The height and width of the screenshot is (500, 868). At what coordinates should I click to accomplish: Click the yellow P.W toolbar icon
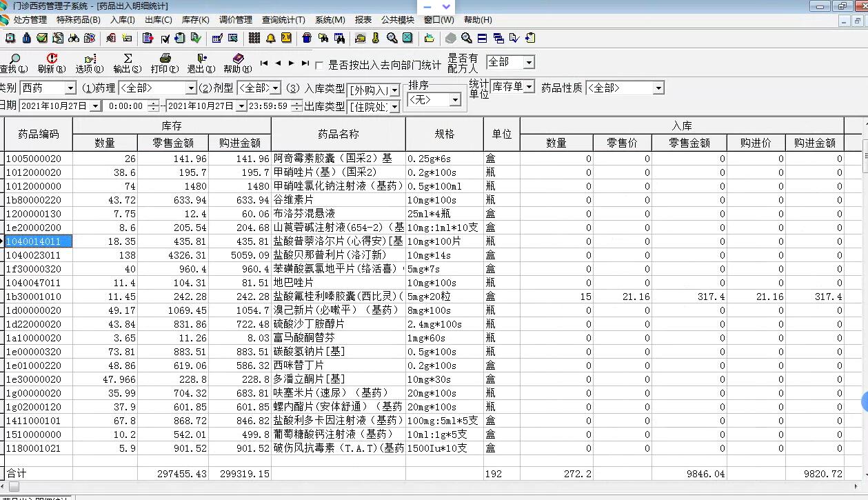[x=285, y=38]
